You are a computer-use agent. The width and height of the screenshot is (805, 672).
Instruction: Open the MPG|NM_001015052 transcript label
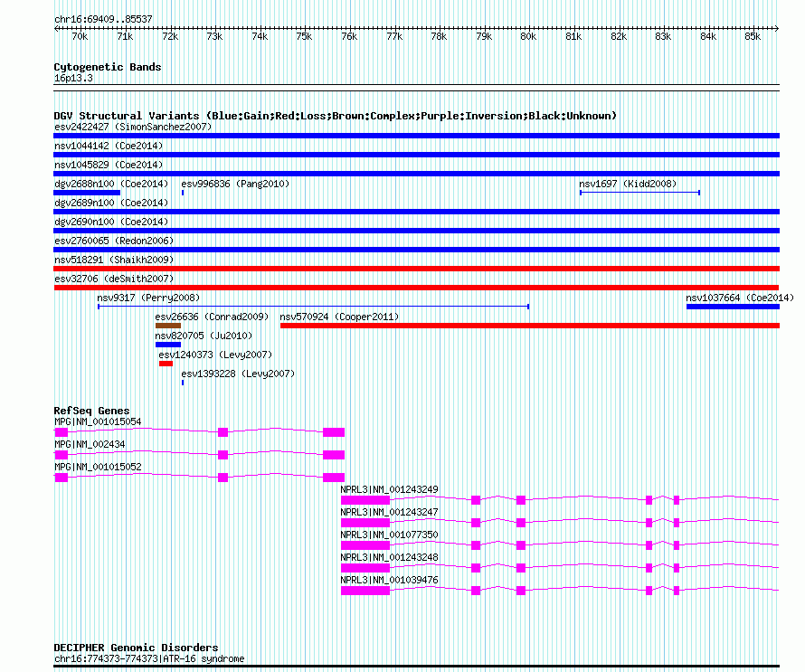click(98, 468)
